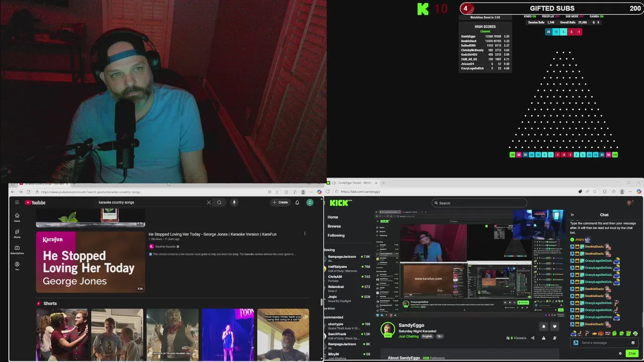Open the You section in YouTube sidebar

tap(17, 266)
